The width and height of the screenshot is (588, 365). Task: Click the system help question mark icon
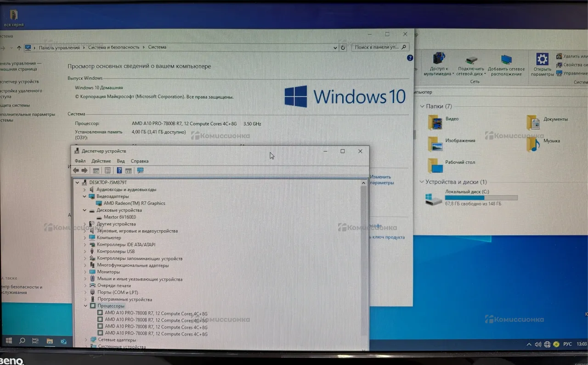coord(410,58)
